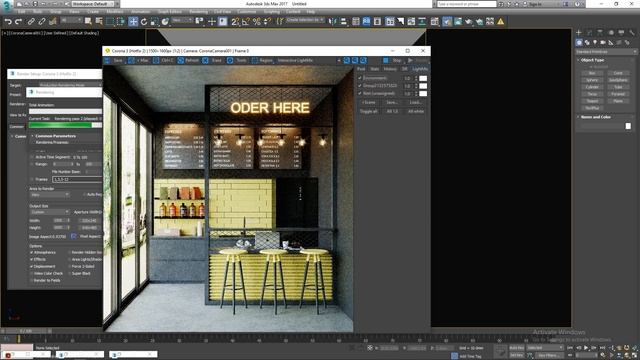Viewport: 640px width, 360px height.
Task: Open the Help menu
Action: (311, 11)
